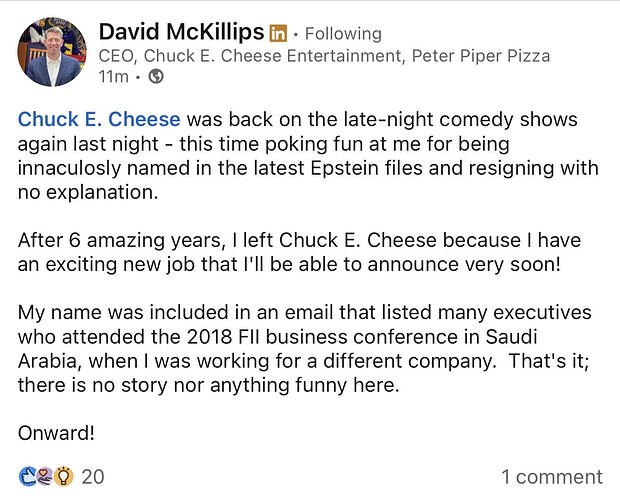Click the LinkedIn Premium badge icon
Image resolution: width=620 pixels, height=500 pixels.
tap(279, 32)
